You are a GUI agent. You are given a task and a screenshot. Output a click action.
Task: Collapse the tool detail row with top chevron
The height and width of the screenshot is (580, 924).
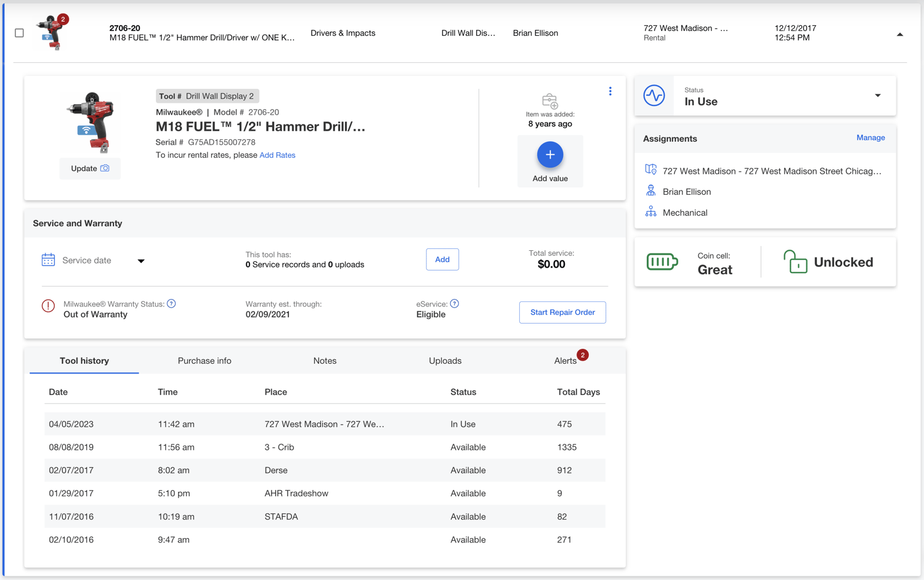coord(899,35)
